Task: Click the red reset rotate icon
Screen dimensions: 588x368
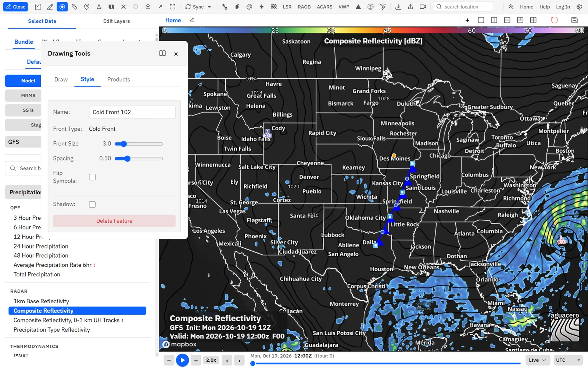Action: [x=554, y=20]
